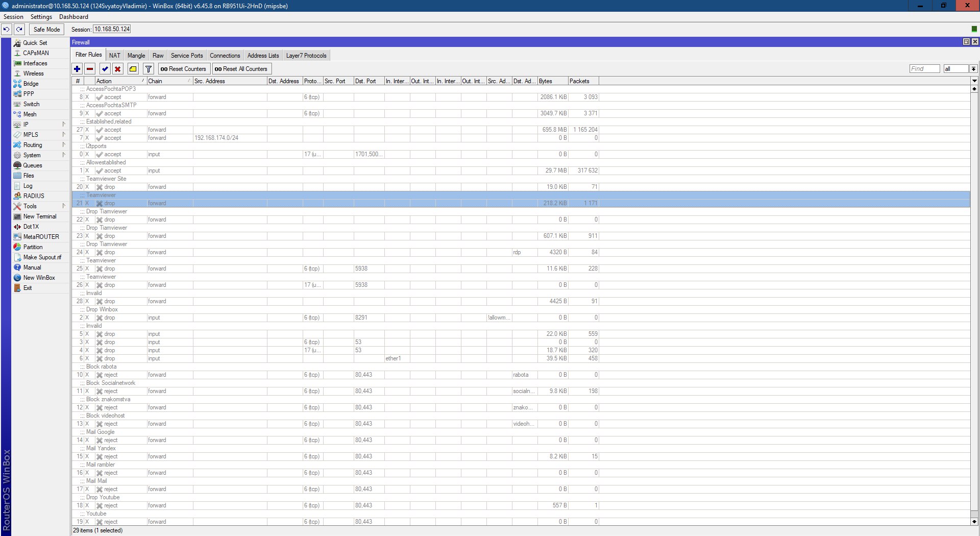Open the 'all' filter dropdown arrow

973,69
